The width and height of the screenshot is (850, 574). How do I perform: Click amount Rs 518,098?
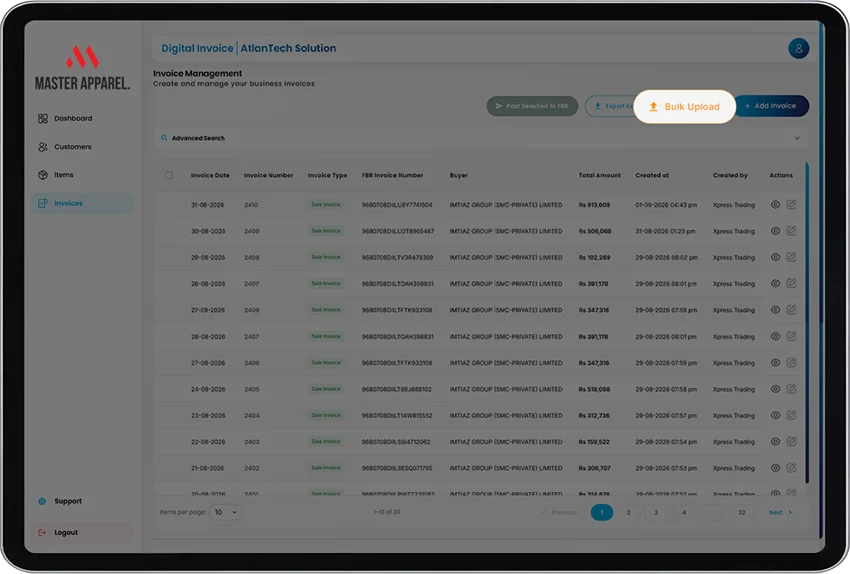pyautogui.click(x=594, y=390)
